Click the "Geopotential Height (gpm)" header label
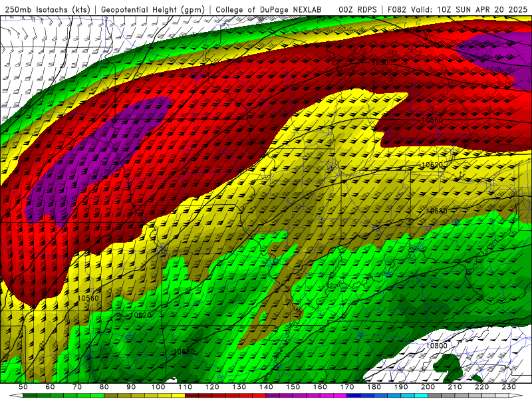 [153, 9]
